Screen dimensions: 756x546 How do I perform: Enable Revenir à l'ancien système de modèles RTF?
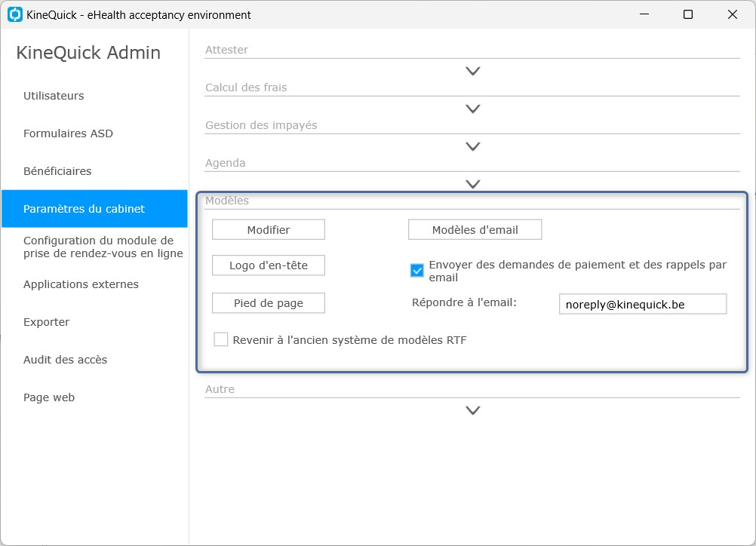(221, 339)
